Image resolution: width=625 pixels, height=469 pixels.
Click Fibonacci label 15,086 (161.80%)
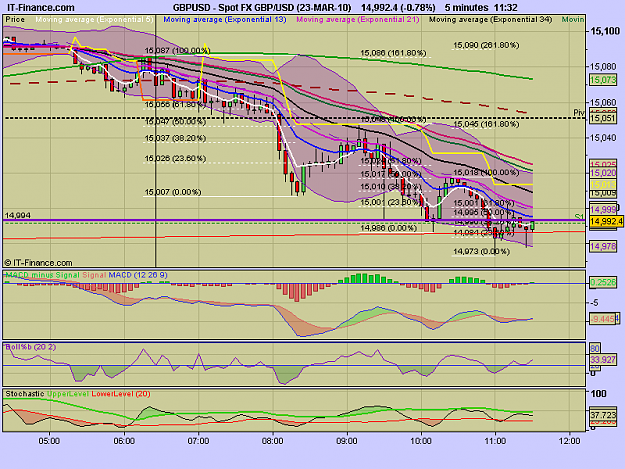point(393,53)
